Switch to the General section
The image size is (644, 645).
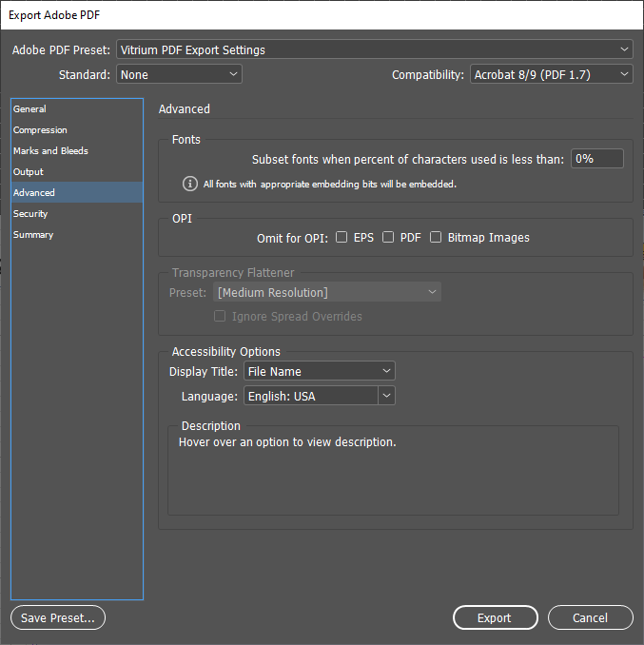click(x=77, y=109)
